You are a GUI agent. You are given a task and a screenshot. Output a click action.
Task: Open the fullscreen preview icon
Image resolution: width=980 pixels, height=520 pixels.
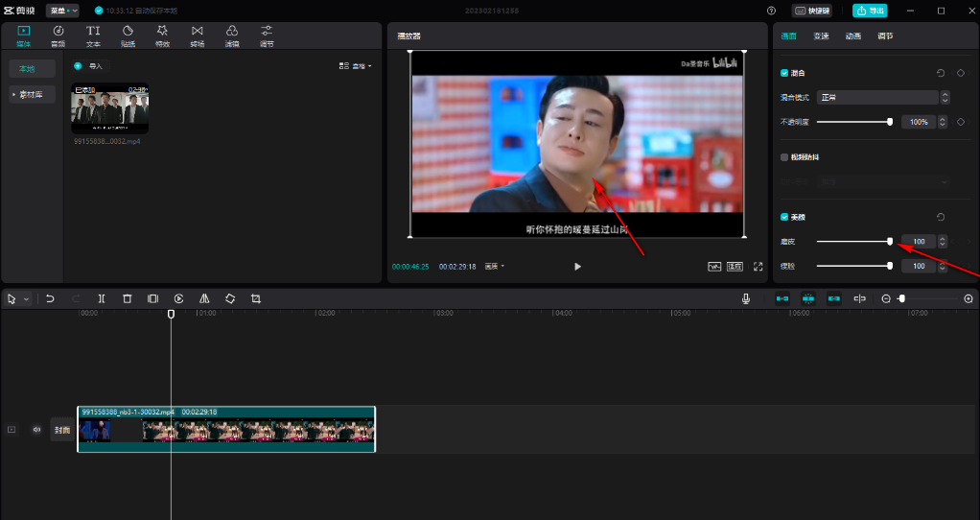tap(758, 267)
